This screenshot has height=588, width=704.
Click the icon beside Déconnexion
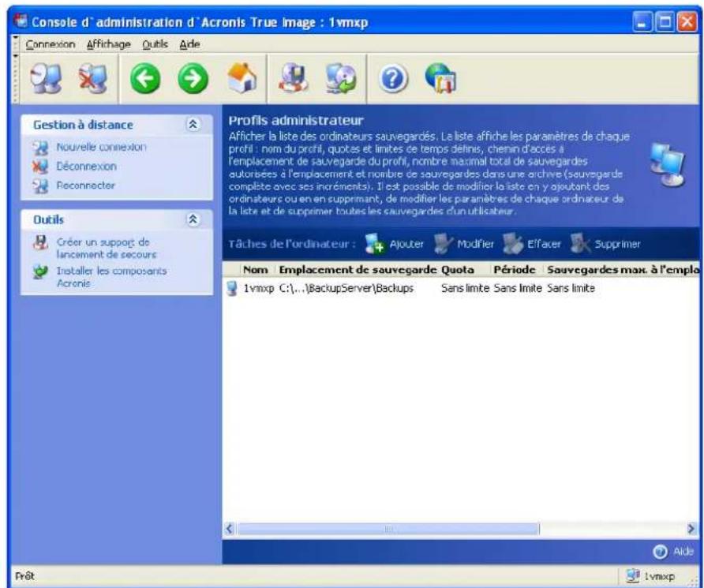40,167
